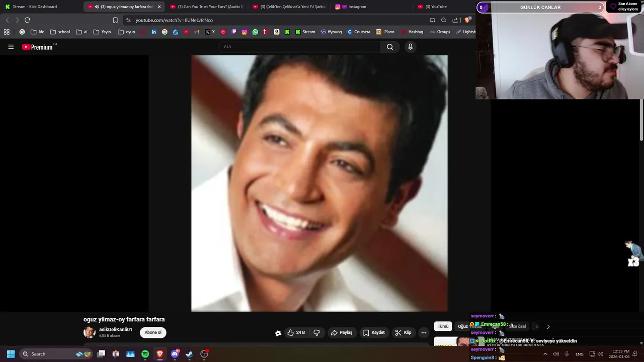Open the school bookmarks folder
Viewport: 644px width, 362px height.
[60, 32]
